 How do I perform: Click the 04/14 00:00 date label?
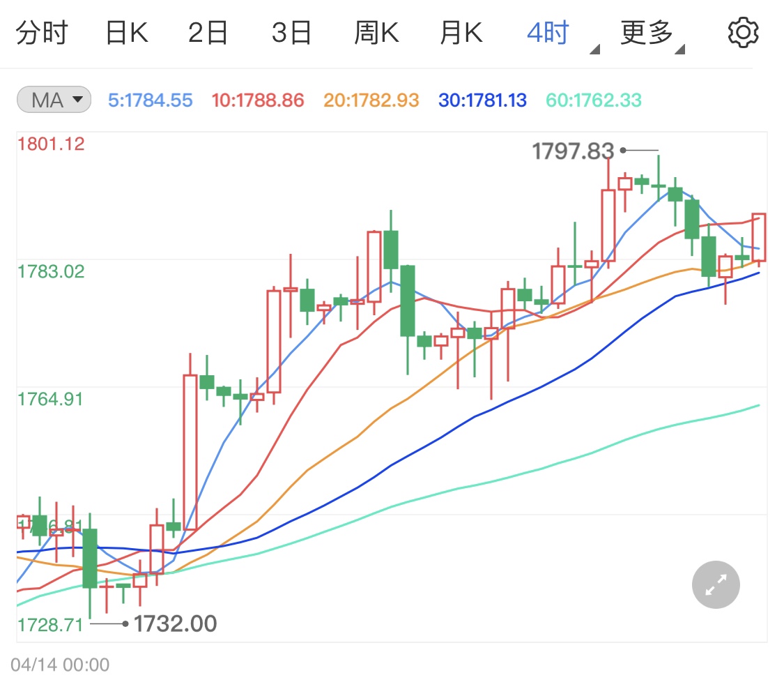[x=60, y=665]
